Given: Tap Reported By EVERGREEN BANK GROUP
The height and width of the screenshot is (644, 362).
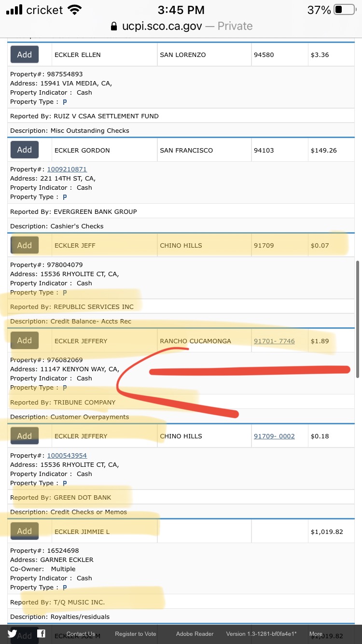Looking at the screenshot, I should (73, 212).
